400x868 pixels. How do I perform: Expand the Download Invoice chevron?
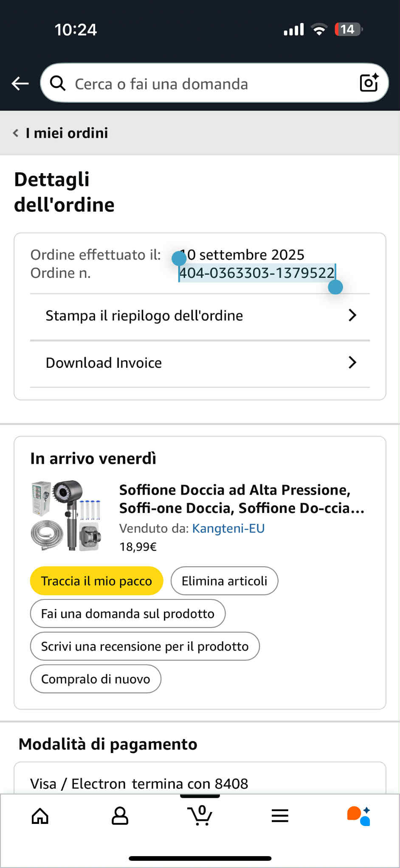[352, 363]
